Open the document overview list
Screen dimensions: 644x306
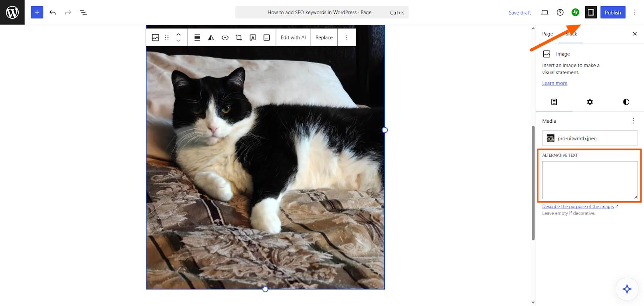coord(83,12)
